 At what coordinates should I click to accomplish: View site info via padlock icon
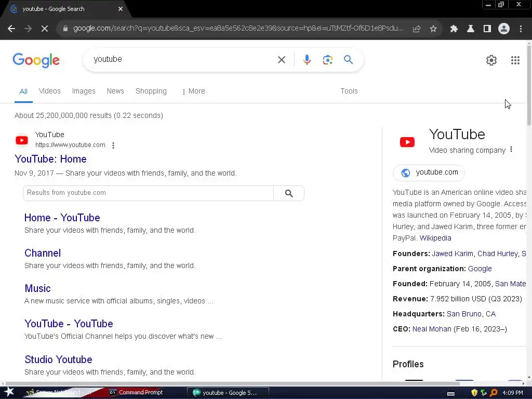point(65,29)
